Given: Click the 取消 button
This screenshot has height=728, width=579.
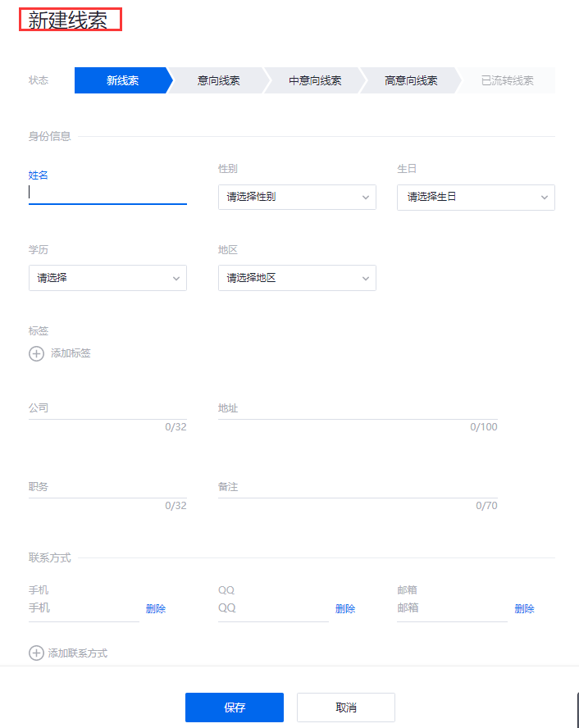Looking at the screenshot, I should coord(345,708).
